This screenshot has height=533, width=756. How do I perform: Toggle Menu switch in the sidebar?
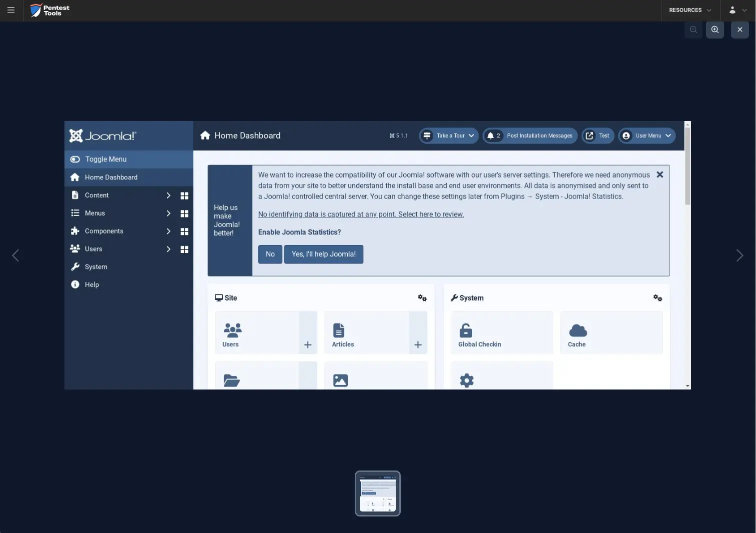click(129, 159)
